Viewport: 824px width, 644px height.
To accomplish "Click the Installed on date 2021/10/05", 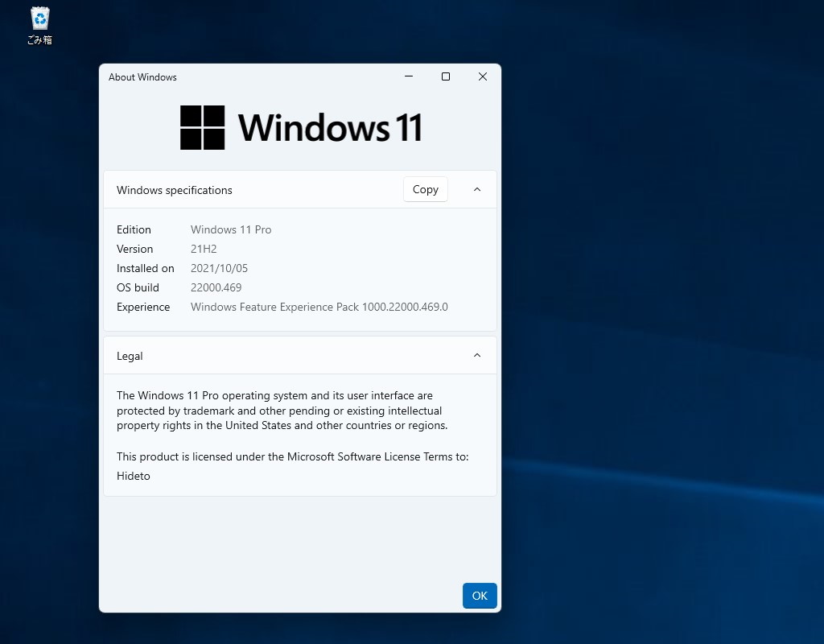I will 219,268.
